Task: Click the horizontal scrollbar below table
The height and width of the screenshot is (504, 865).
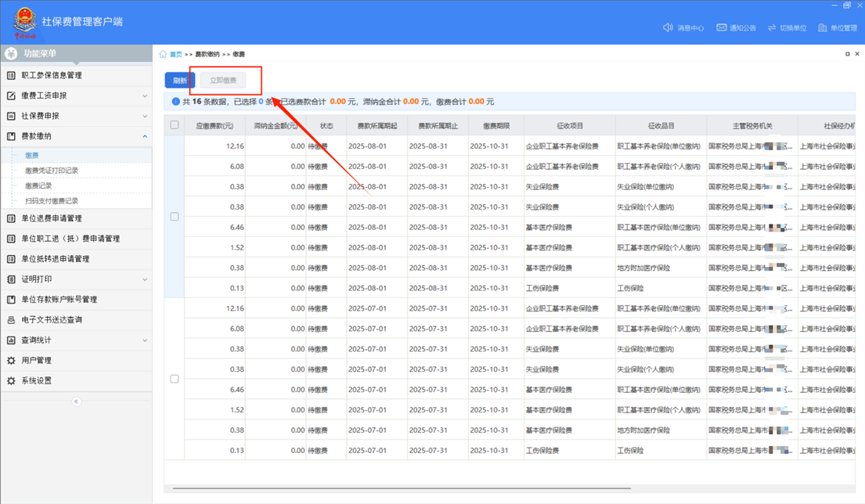Action: 401,488
